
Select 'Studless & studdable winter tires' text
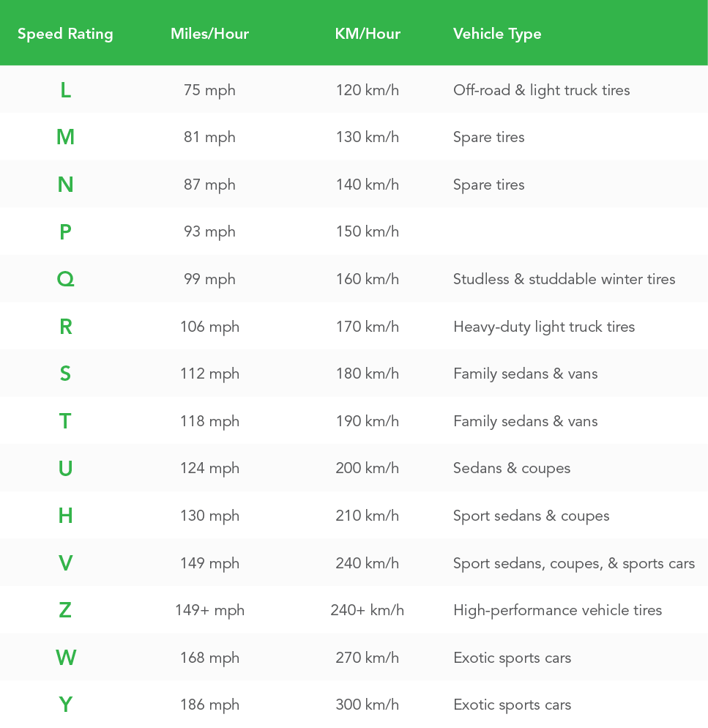(564, 279)
